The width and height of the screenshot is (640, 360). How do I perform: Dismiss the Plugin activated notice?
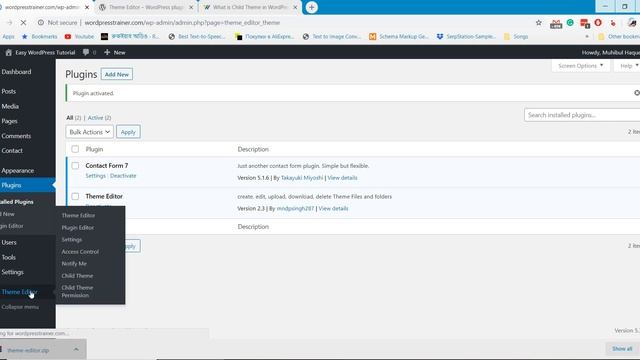(x=637, y=93)
